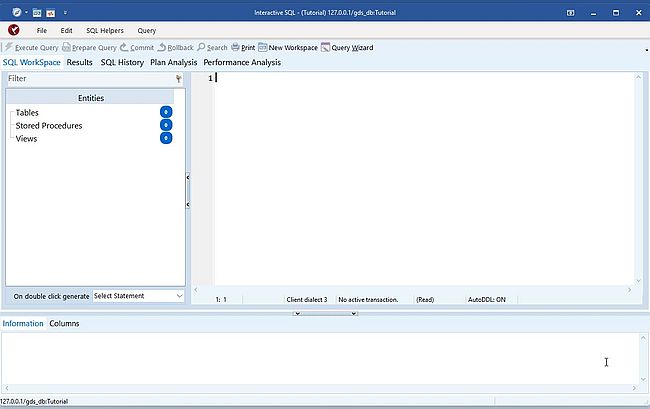Click Information panel horizontal scroll right arrow
The height and width of the screenshot is (409, 650).
click(x=634, y=388)
